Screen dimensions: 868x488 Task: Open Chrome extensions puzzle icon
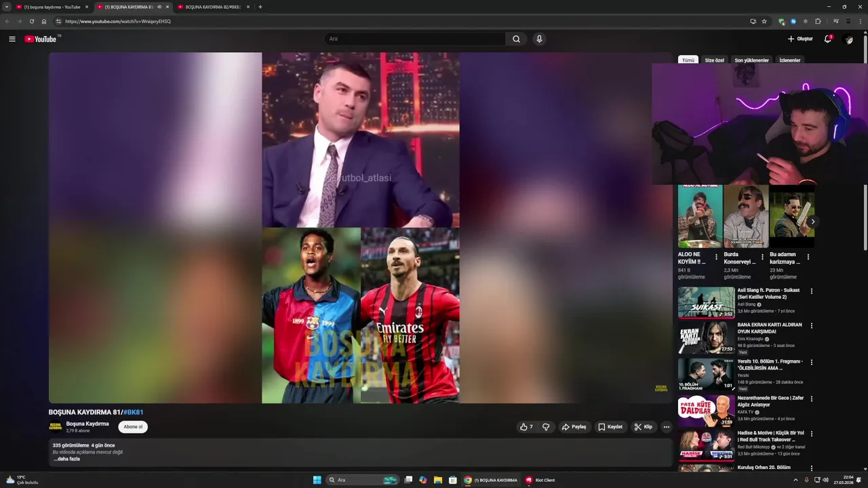[x=818, y=21]
